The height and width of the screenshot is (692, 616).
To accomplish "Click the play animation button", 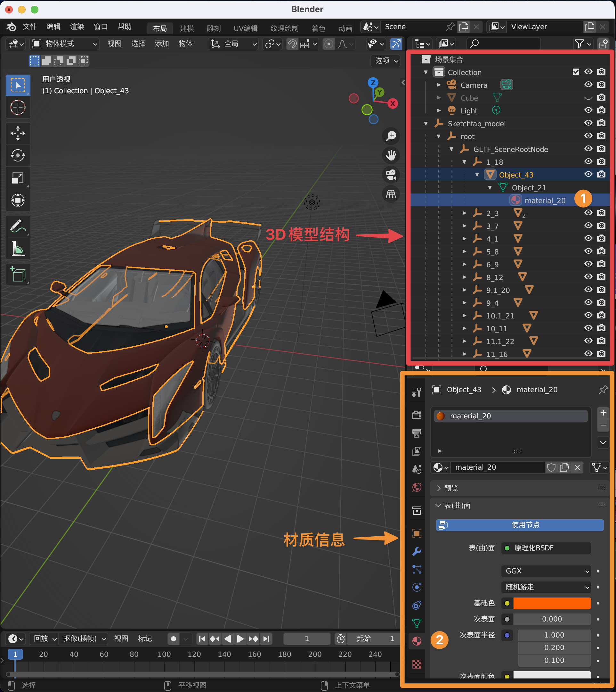I will (240, 638).
